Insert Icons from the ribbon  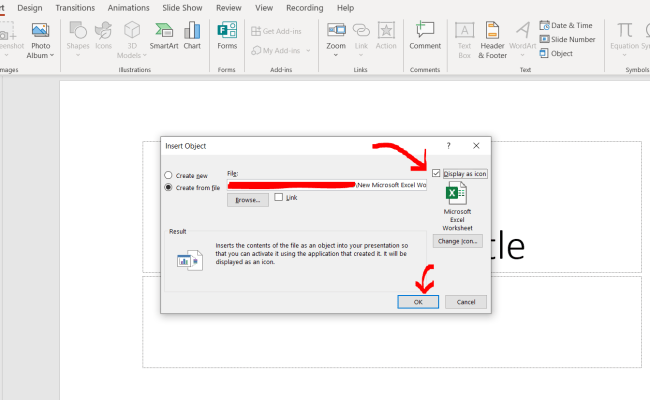[103, 36]
